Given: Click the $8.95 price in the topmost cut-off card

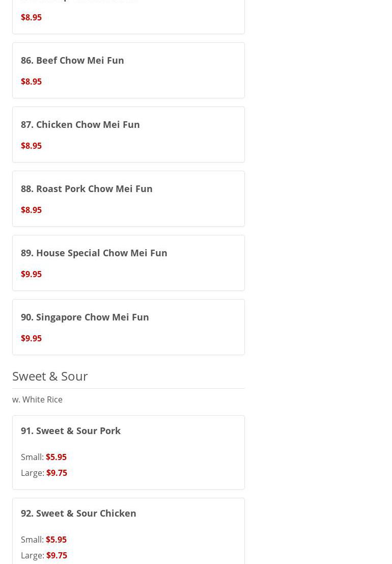Looking at the screenshot, I should (31, 17).
